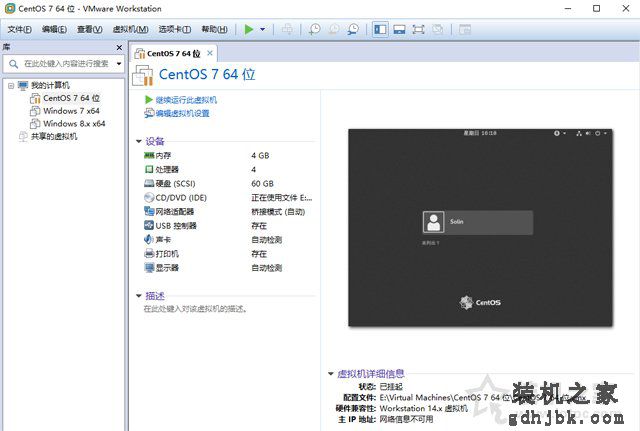Click the 桥接模式 (自动) network value
640x431 pixels.
click(x=278, y=211)
